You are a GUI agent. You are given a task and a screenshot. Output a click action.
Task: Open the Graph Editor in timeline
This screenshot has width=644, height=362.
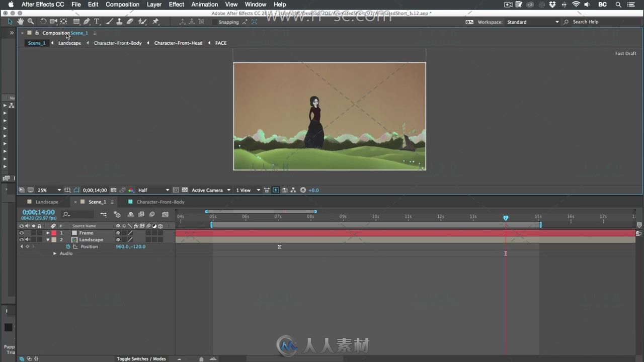pyautogui.click(x=165, y=215)
